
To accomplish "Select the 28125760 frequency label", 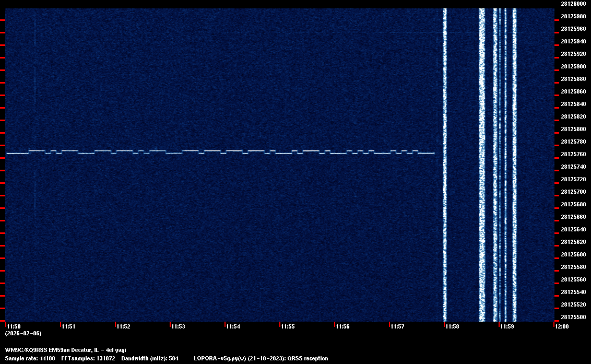I will [x=573, y=154].
